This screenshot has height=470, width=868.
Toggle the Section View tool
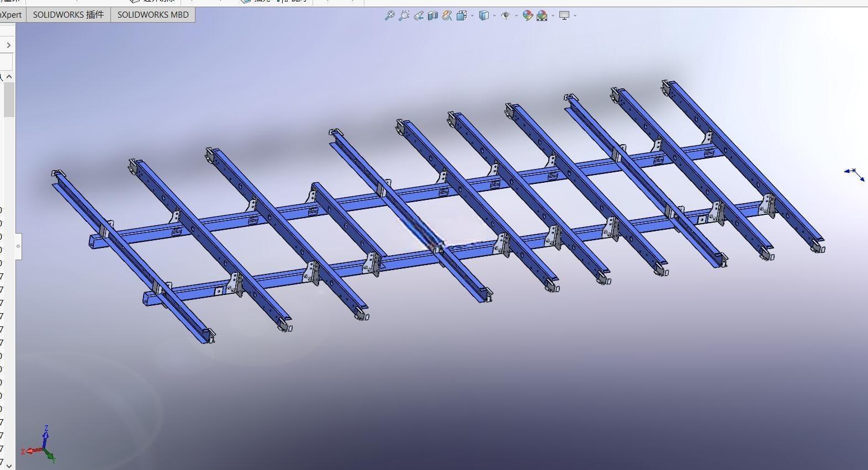pos(433,15)
